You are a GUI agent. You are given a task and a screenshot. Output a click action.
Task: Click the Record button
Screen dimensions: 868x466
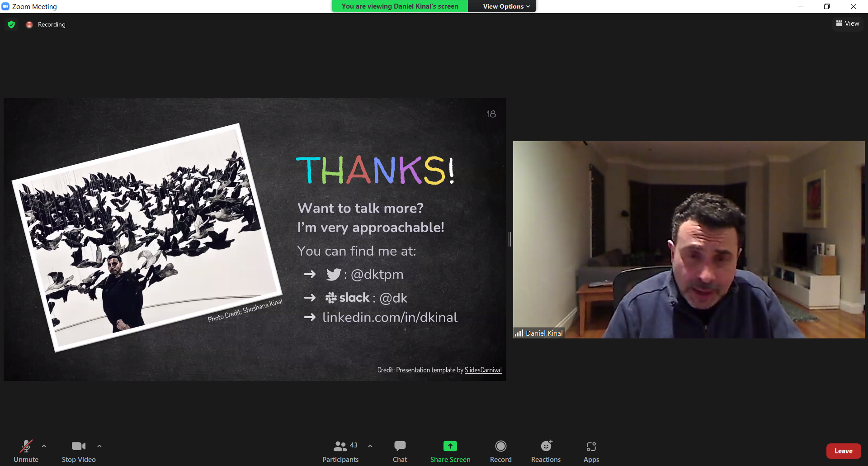pos(501,451)
